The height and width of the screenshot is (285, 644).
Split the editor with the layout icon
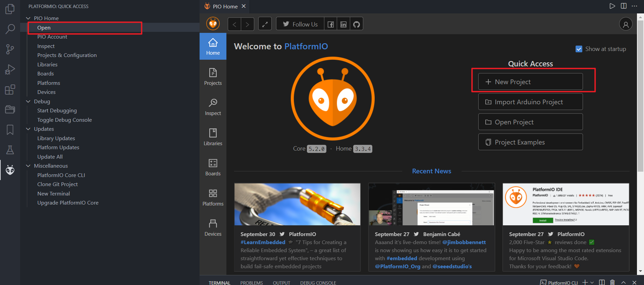pyautogui.click(x=624, y=6)
